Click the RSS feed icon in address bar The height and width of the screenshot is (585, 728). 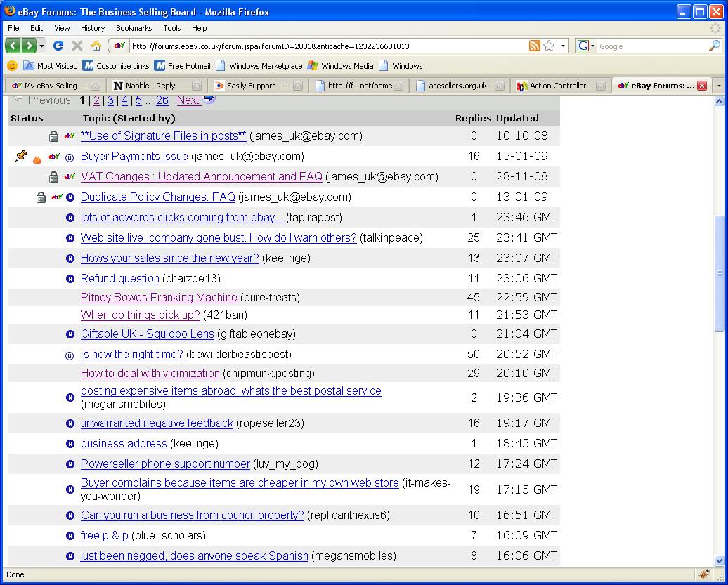(x=535, y=46)
